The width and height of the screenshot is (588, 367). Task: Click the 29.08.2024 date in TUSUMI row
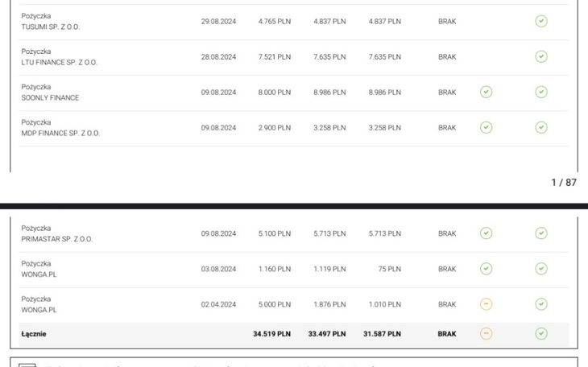click(x=218, y=22)
